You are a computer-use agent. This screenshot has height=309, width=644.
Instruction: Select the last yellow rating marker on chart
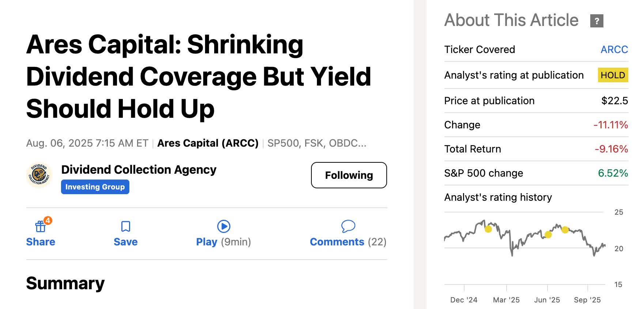[565, 230]
